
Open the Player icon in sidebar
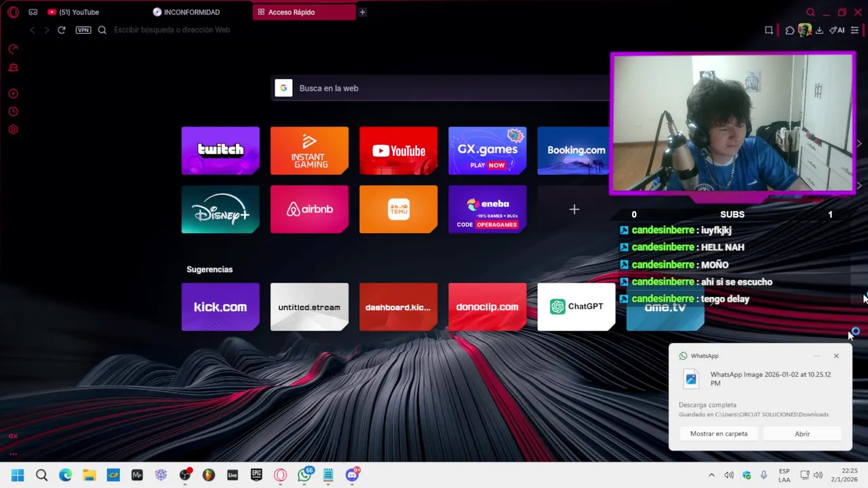(13, 94)
